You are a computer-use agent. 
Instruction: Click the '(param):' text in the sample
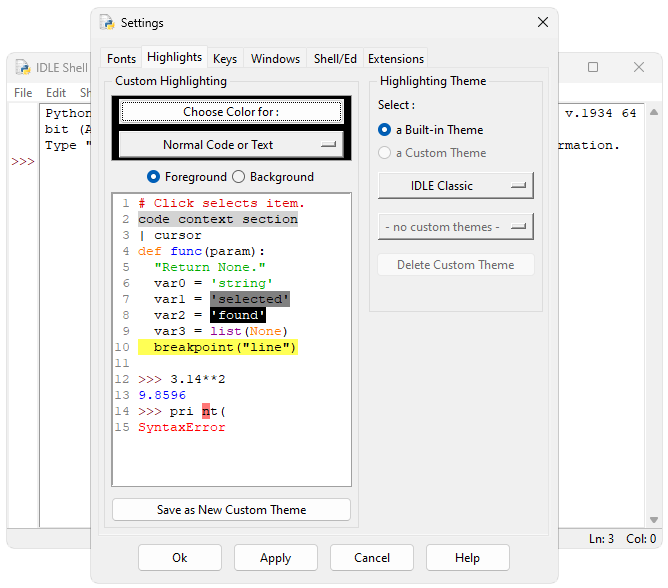pyautogui.click(x=234, y=251)
